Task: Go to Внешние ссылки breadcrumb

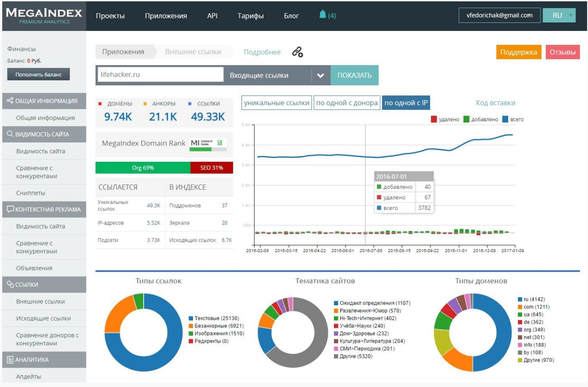Action: pyautogui.click(x=193, y=52)
